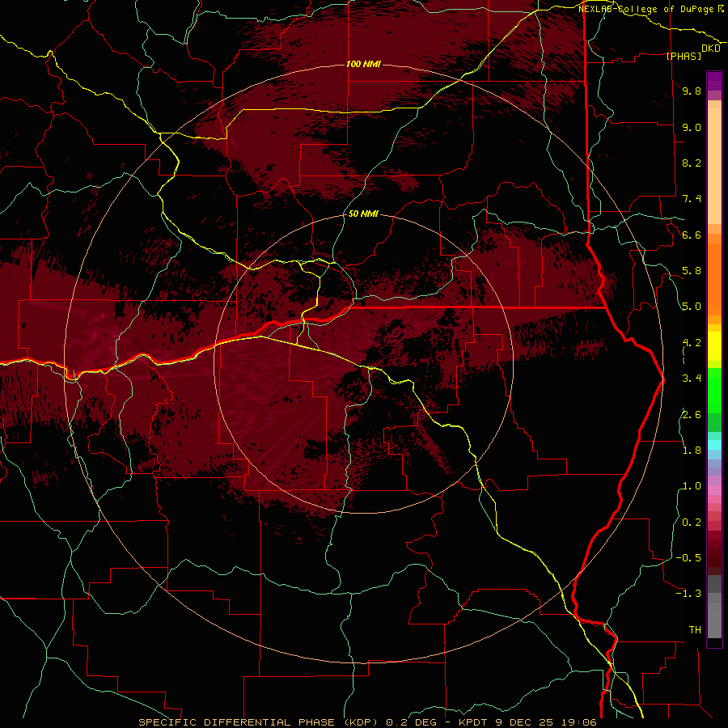
Task: Select the [PHAS] units label
Action: click(684, 56)
